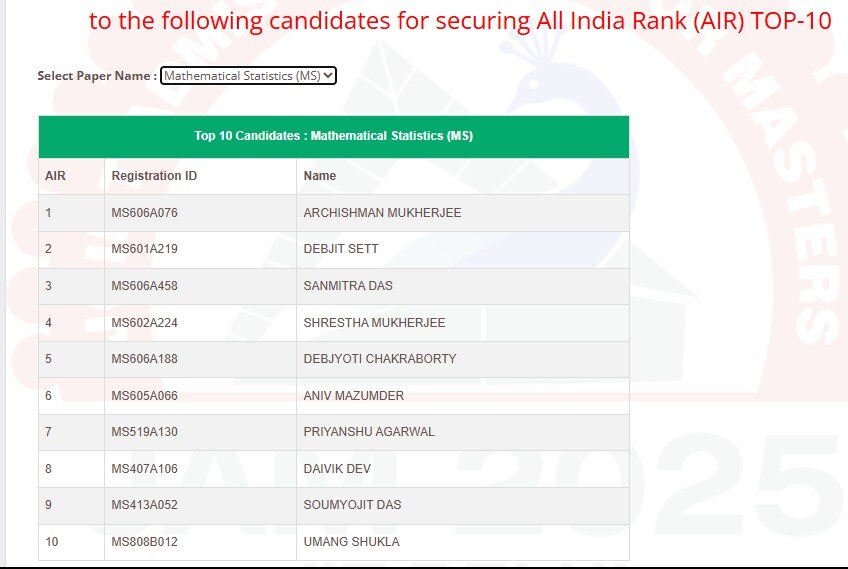Click registration ID MS602A224

tap(144, 323)
